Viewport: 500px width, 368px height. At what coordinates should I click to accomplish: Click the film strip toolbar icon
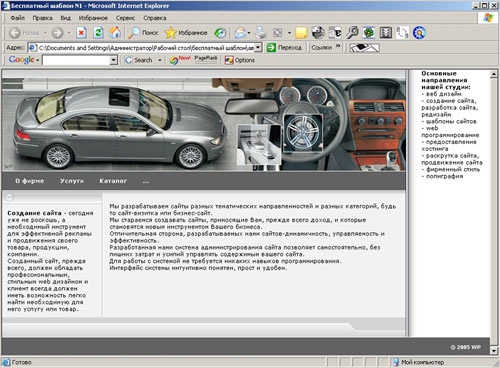click(386, 33)
